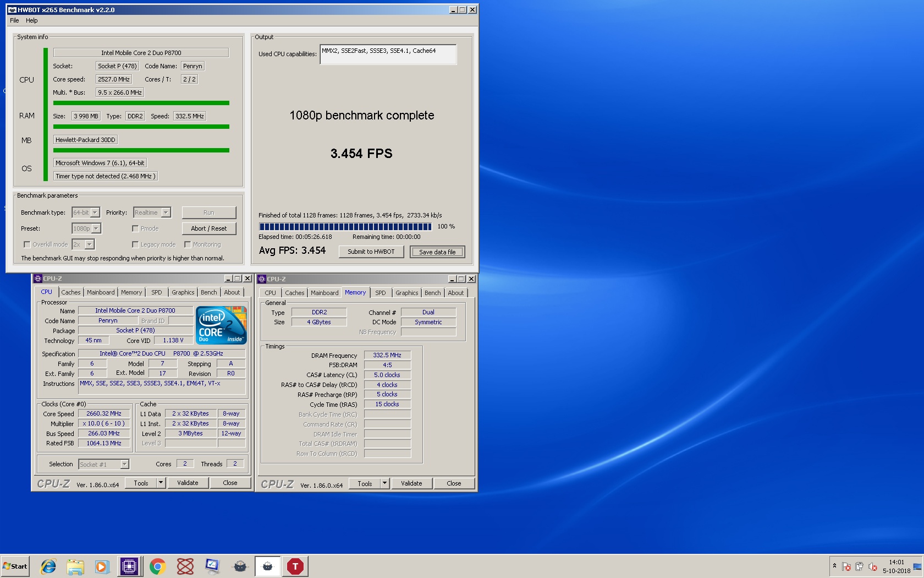Toggle the Monitoring checkbox

[188, 244]
